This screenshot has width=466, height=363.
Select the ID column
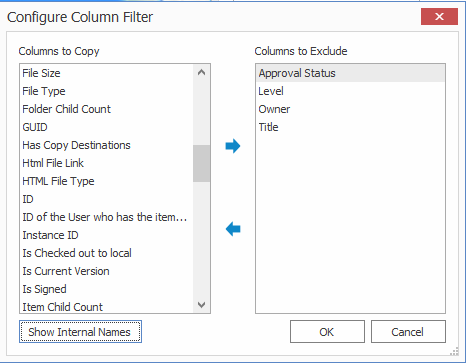106,199
